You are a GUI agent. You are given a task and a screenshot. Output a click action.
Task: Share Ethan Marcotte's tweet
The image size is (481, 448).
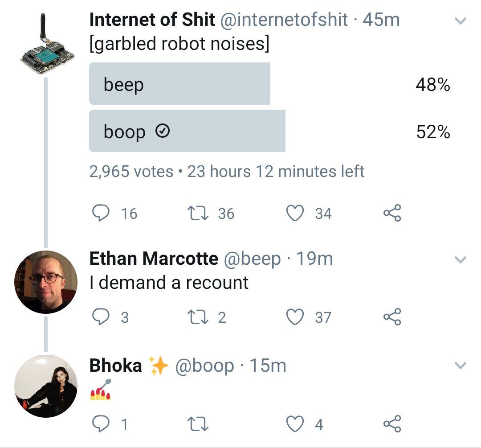pos(392,316)
